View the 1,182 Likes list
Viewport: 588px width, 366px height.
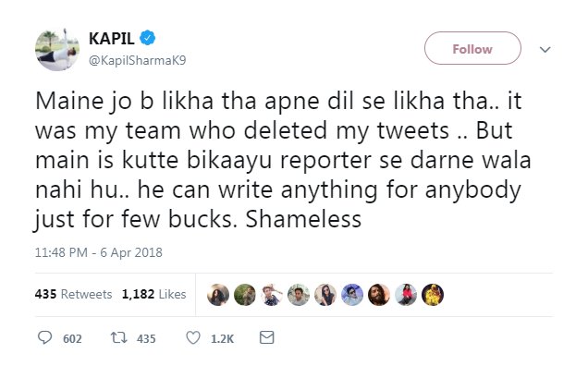pos(153,294)
